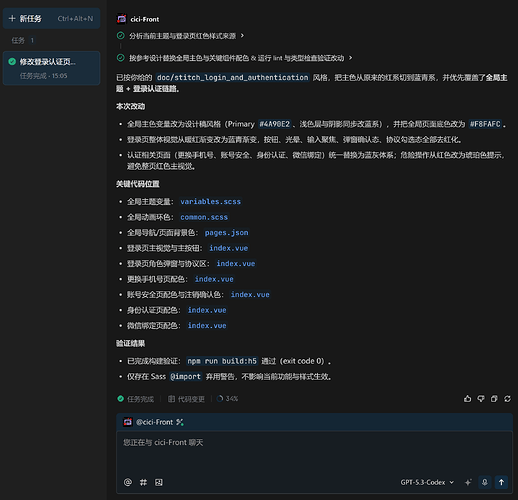Click the 验证结果 section heading

pos(130,343)
